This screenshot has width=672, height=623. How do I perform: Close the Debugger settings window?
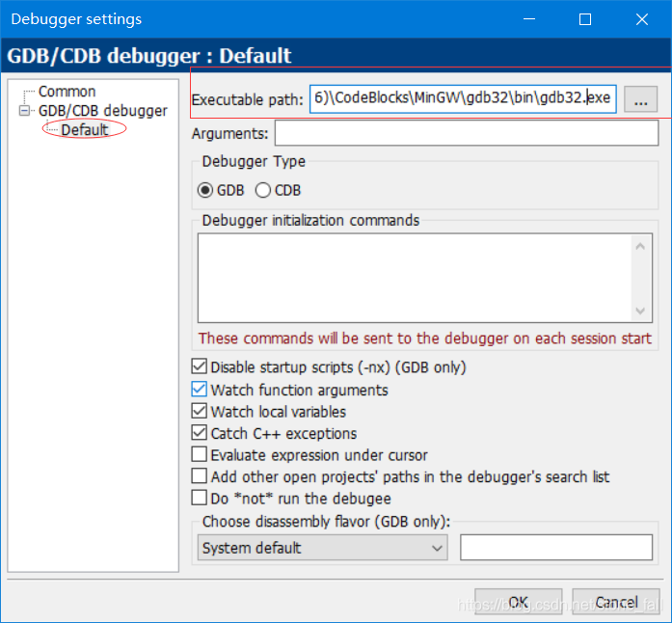[x=641, y=19]
